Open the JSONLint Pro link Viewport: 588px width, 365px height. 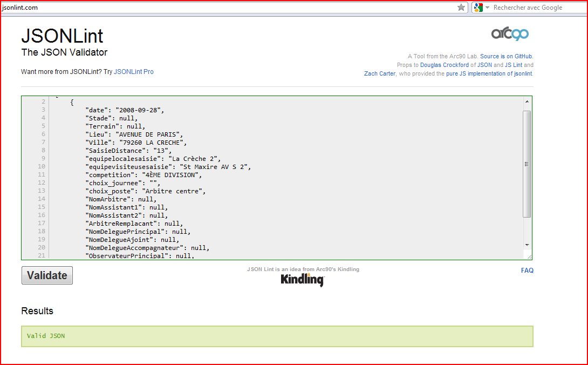click(x=133, y=72)
